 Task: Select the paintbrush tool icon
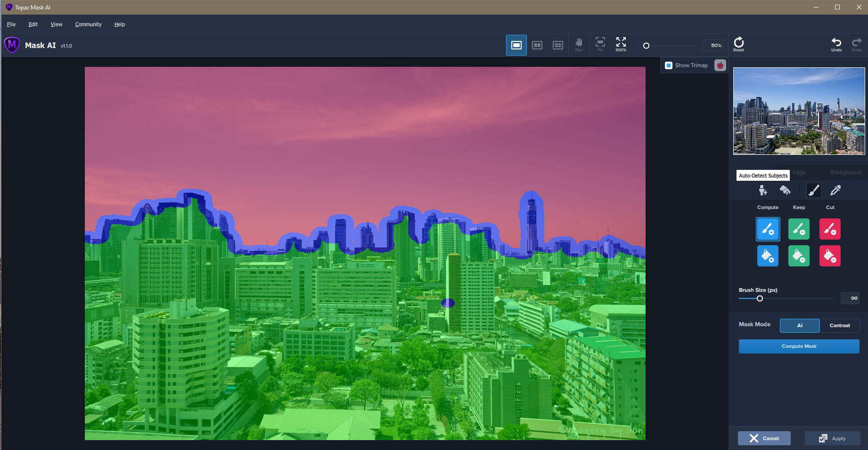(x=813, y=190)
